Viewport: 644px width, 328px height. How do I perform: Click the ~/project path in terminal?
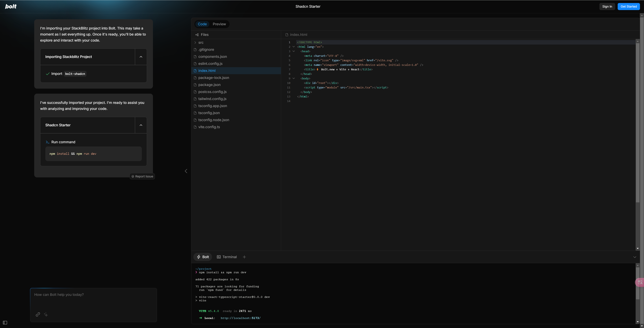pyautogui.click(x=203, y=269)
